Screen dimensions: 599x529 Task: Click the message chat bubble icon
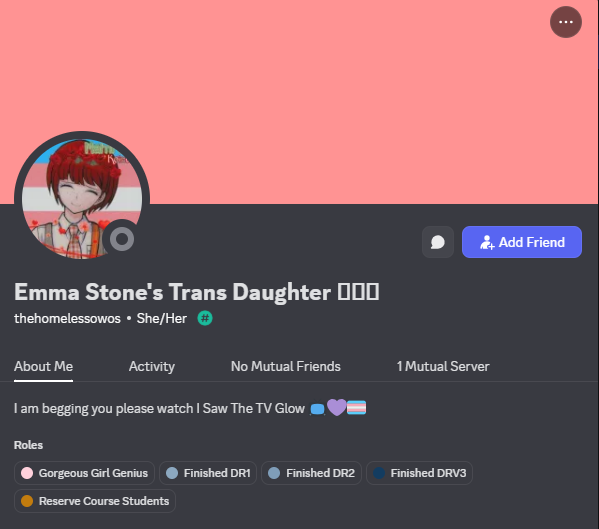click(438, 242)
